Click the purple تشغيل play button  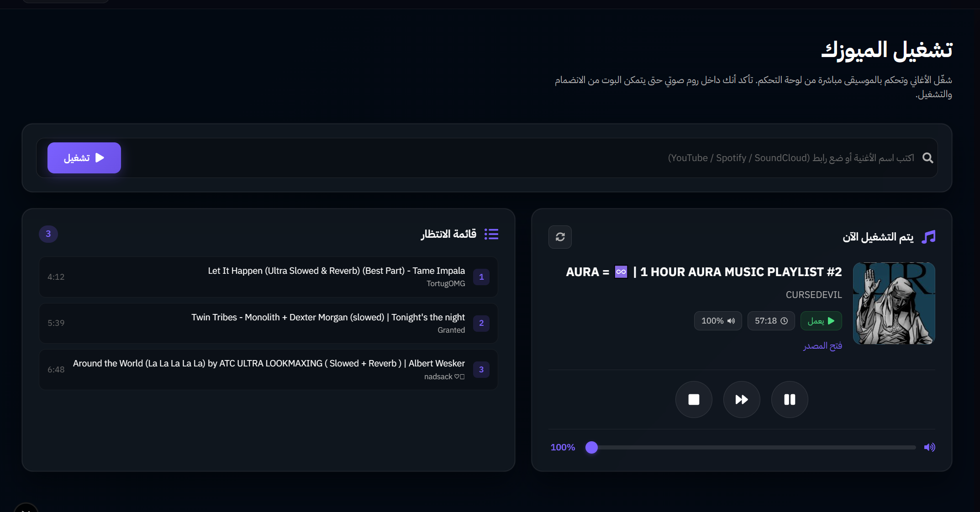(x=84, y=158)
